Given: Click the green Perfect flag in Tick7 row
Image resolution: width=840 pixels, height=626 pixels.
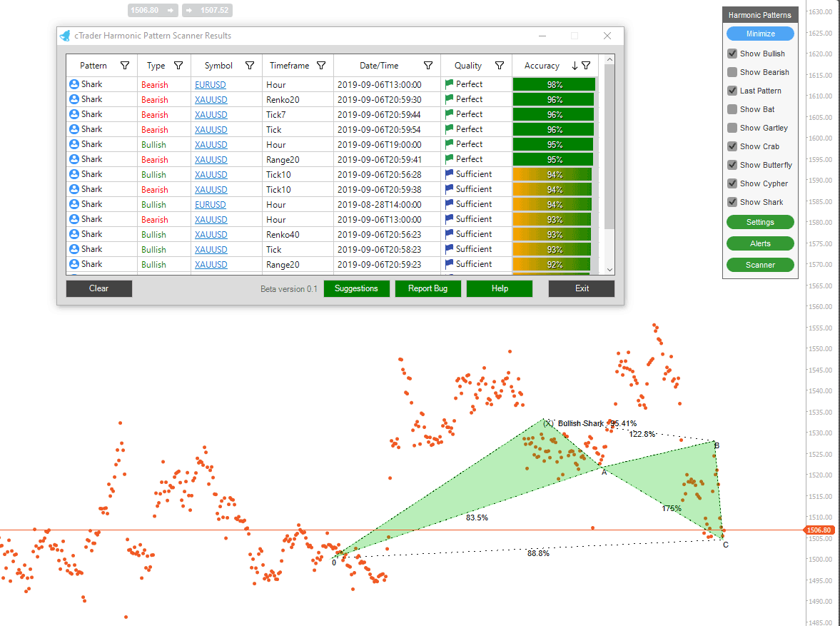Looking at the screenshot, I should click(x=449, y=114).
